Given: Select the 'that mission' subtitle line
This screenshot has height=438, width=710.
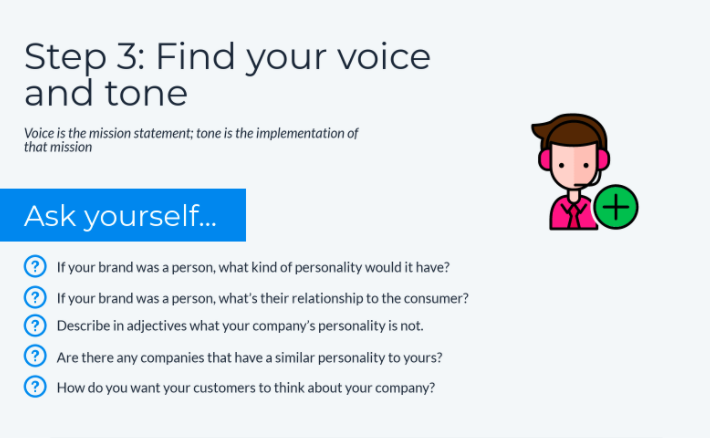Looking at the screenshot, I should (58, 147).
